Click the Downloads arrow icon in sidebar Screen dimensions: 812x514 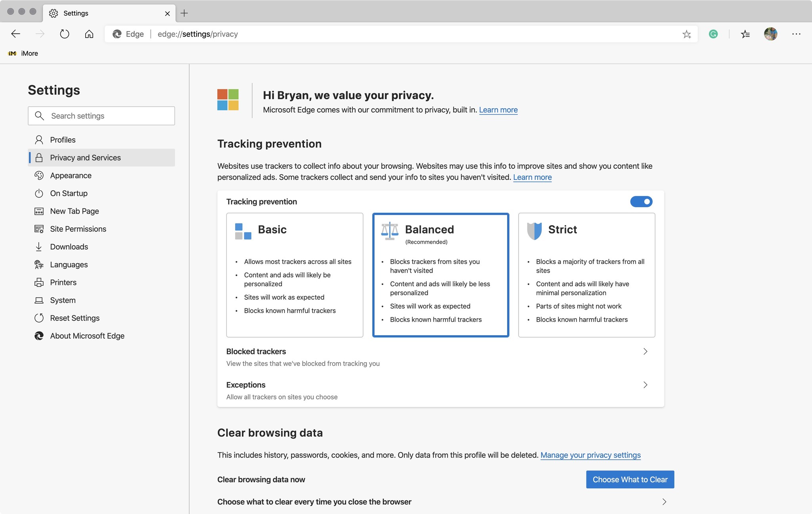click(38, 246)
